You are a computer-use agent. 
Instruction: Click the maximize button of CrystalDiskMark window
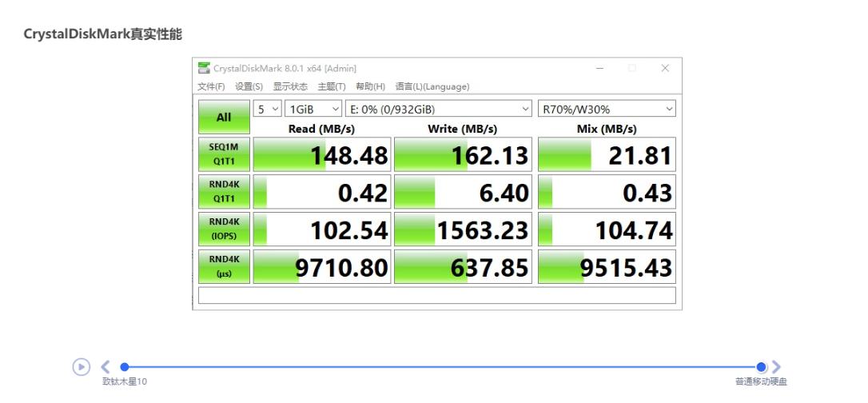pyautogui.click(x=632, y=68)
